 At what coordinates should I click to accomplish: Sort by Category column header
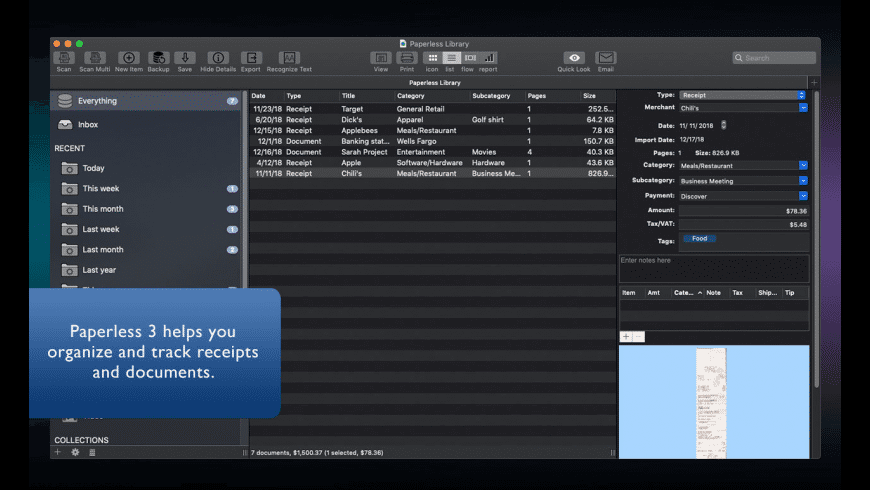pos(432,96)
